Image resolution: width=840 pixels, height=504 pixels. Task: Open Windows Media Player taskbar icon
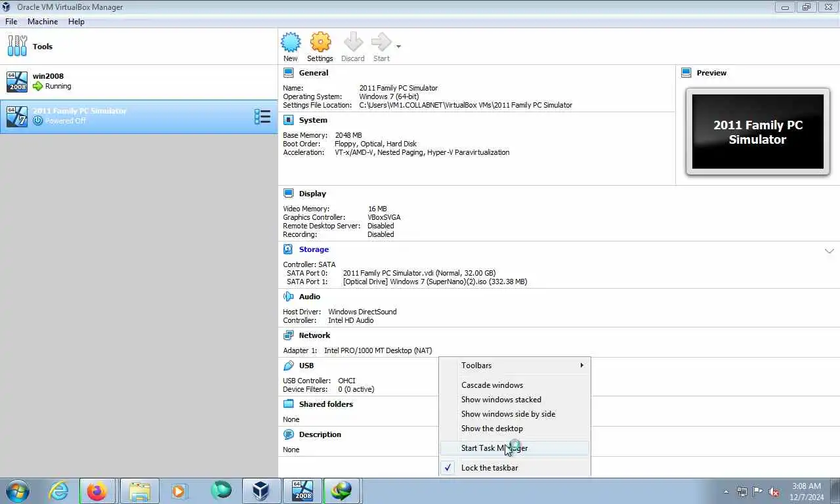pyautogui.click(x=179, y=491)
